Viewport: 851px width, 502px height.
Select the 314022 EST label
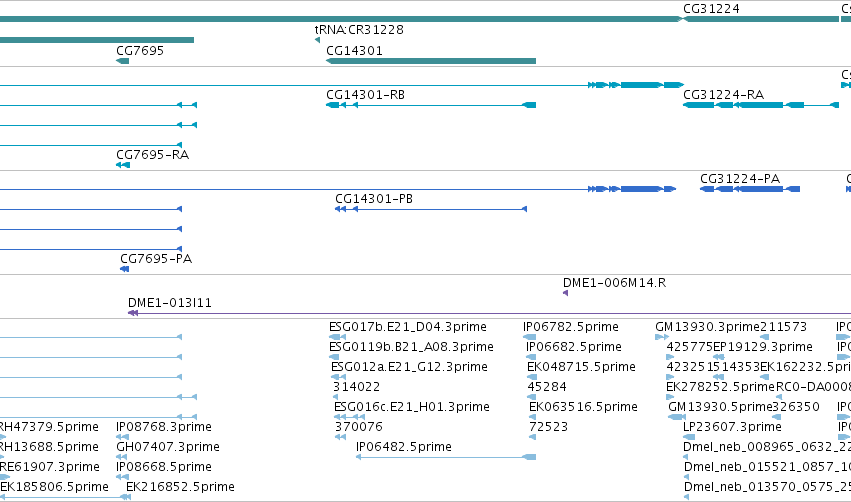(357, 387)
